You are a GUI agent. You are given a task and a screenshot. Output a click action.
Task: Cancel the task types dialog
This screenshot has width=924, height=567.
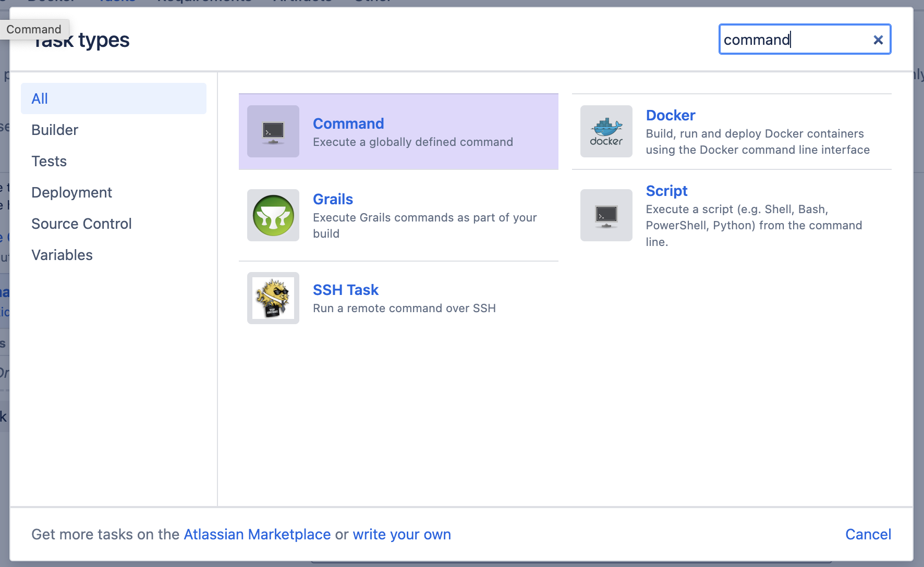click(x=868, y=534)
